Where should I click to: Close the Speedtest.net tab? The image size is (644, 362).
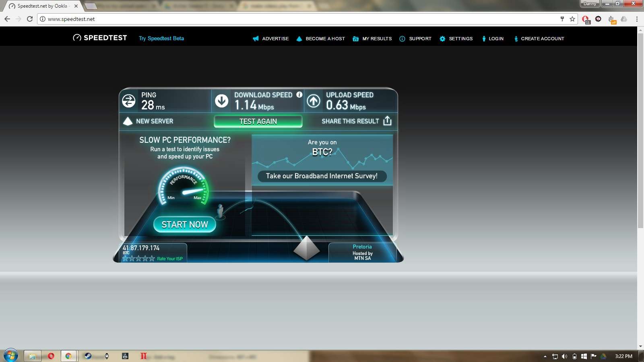[76, 6]
